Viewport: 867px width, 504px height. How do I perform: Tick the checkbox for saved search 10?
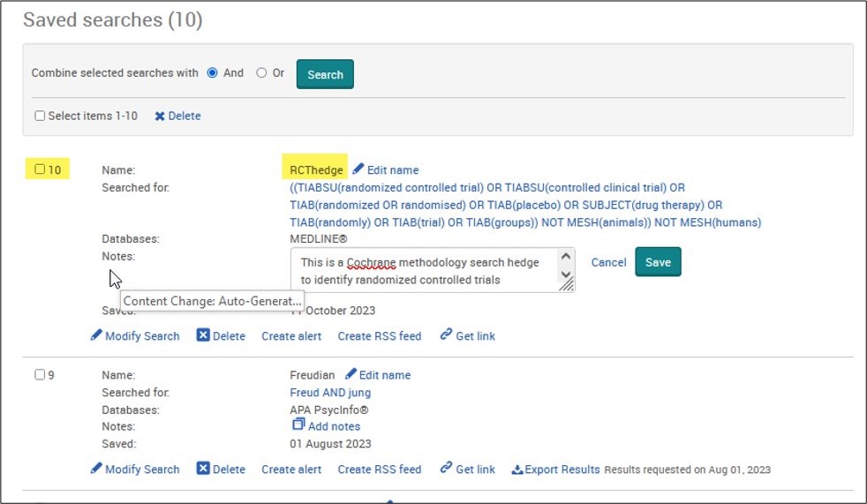[40, 169]
